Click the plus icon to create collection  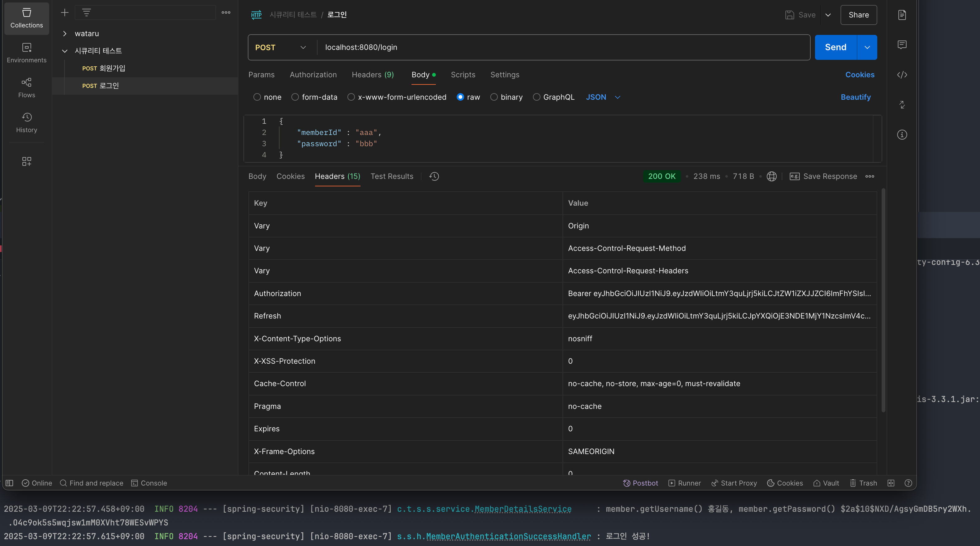[x=65, y=12]
